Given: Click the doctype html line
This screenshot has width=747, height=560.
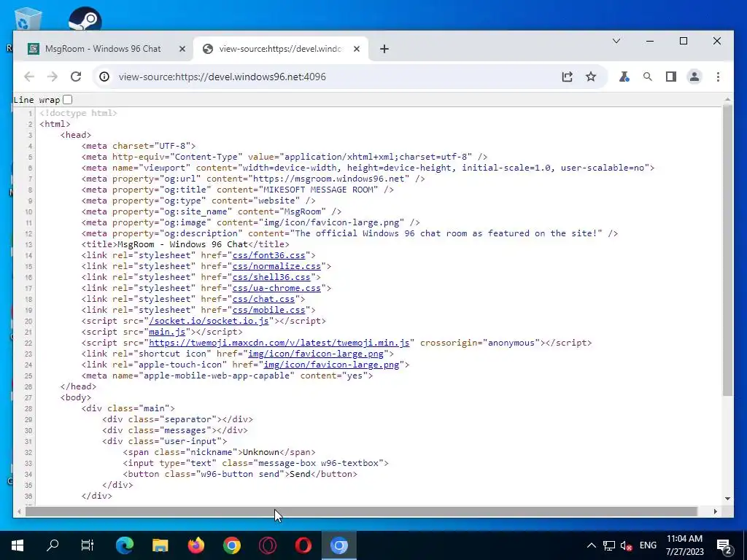Looking at the screenshot, I should point(78,113).
